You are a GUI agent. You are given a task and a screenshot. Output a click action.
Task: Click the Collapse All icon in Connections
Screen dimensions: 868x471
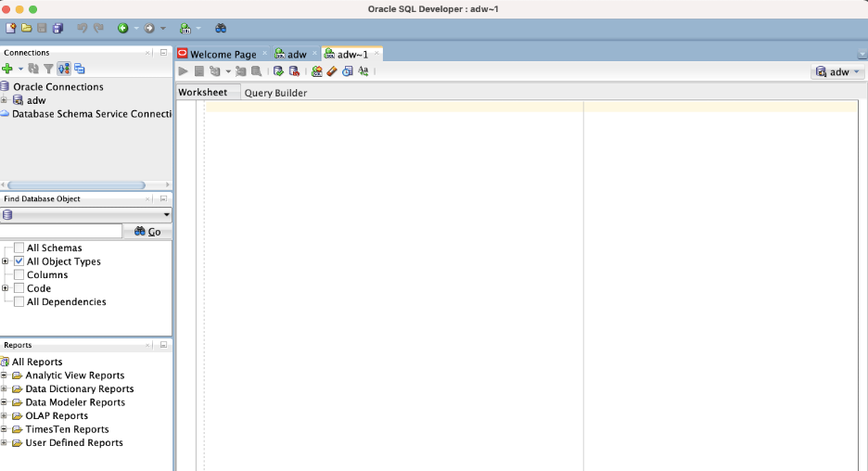click(80, 69)
